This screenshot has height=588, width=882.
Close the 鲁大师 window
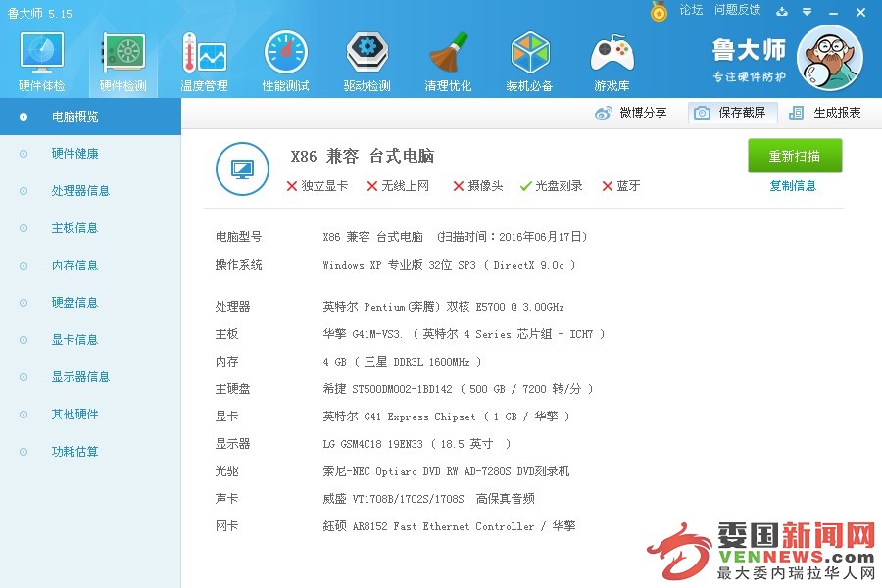coord(860,12)
